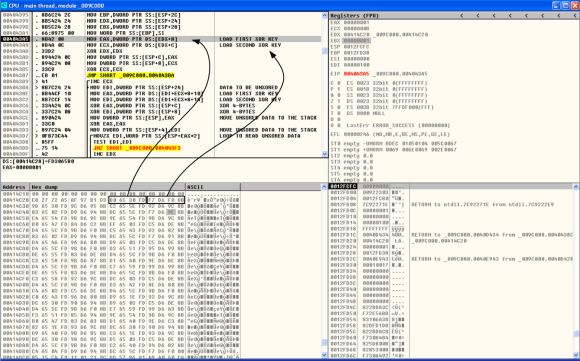The image size is (580, 361).
Task: Click the EAX register value
Action: coord(357,23)
